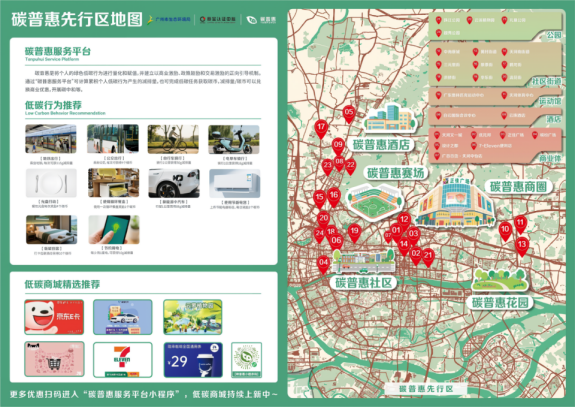Click the garden park illustration
This screenshot has width=576, height=408.
[500, 280]
